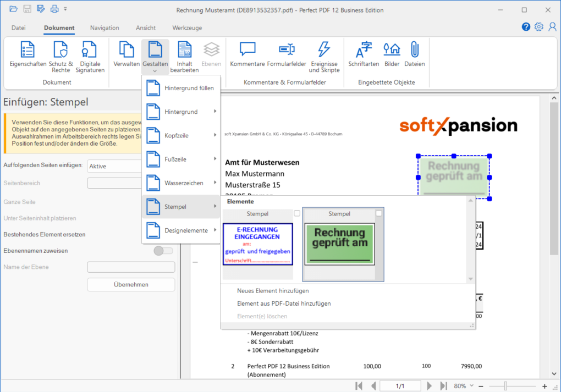Click Neues Element hinzufügen
561x392 pixels.
(273, 291)
